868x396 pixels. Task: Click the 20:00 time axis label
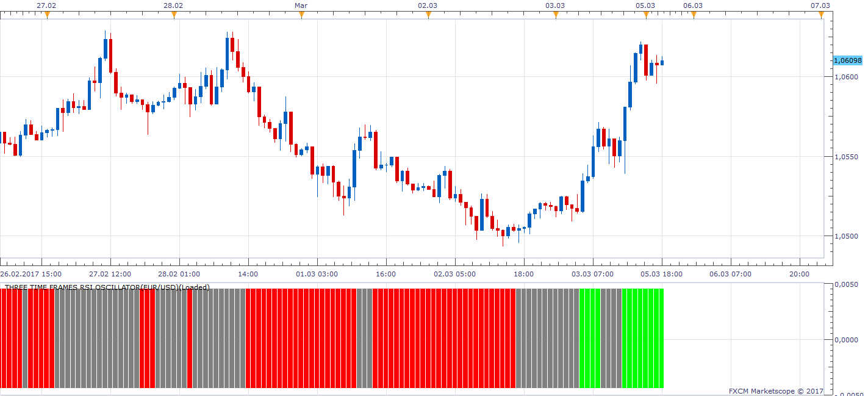pyautogui.click(x=799, y=274)
